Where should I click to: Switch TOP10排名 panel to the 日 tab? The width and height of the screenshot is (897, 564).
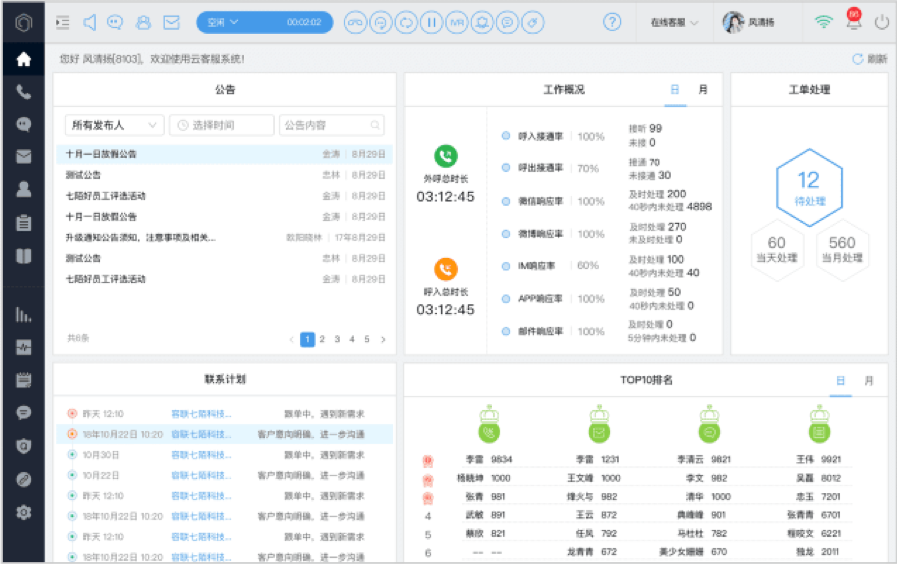pyautogui.click(x=840, y=380)
